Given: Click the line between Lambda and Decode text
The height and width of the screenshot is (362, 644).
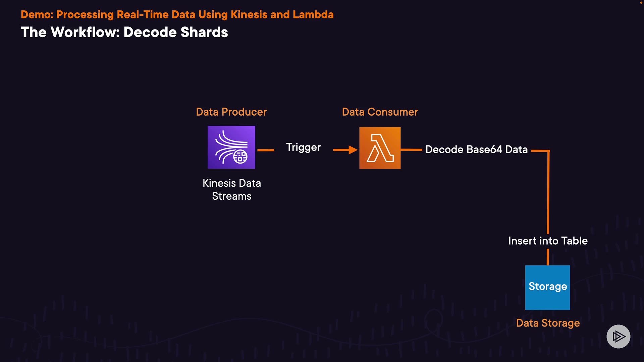Looking at the screenshot, I should click(411, 149).
